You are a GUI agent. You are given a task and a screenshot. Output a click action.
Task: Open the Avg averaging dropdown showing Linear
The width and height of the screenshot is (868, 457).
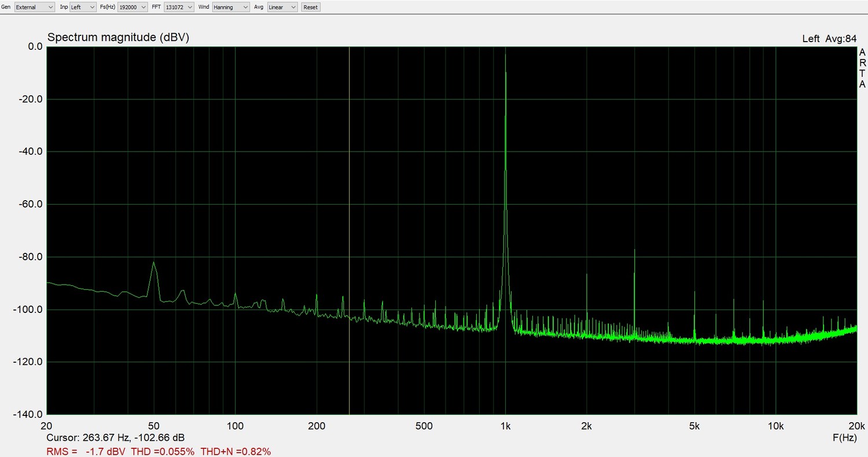282,7
